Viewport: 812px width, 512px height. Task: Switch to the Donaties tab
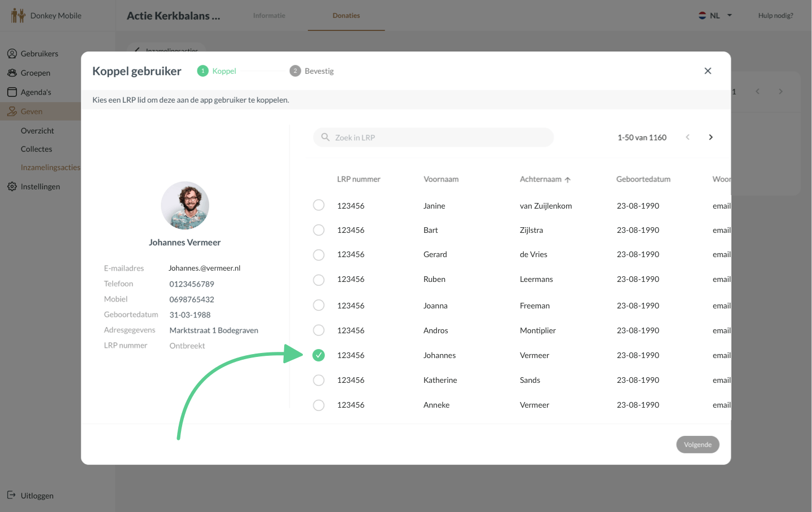[346, 15]
